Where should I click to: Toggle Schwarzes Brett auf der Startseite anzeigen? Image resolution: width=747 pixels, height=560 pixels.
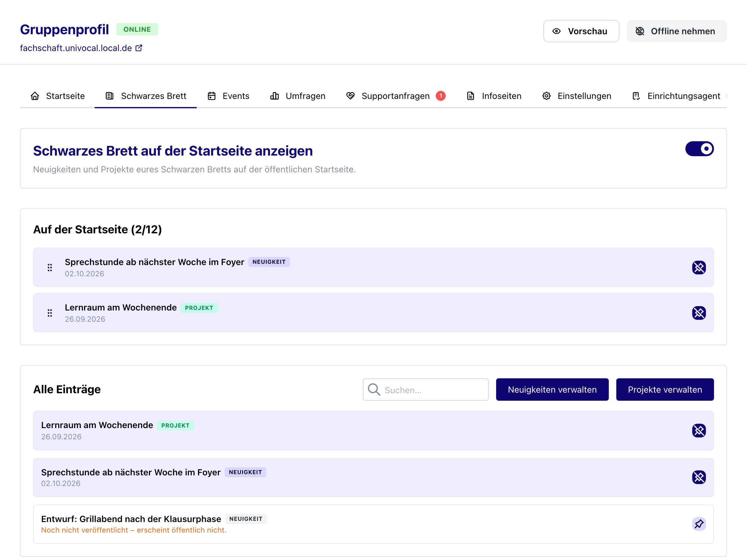coord(699,148)
